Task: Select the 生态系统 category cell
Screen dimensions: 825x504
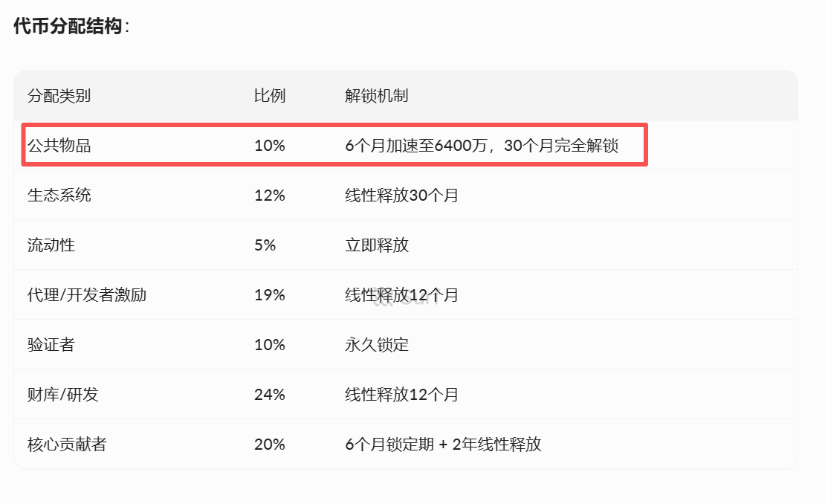Action: pyautogui.click(x=59, y=196)
